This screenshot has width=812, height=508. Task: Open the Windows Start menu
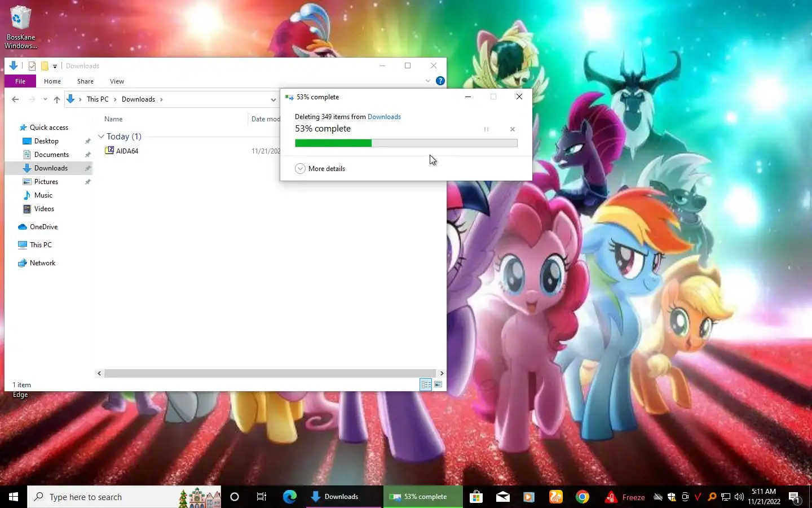pos(14,497)
